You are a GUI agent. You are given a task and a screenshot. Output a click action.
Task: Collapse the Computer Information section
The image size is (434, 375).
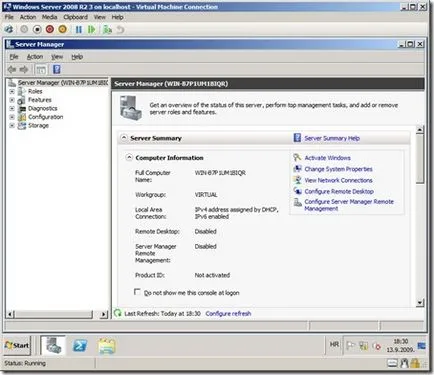129,157
